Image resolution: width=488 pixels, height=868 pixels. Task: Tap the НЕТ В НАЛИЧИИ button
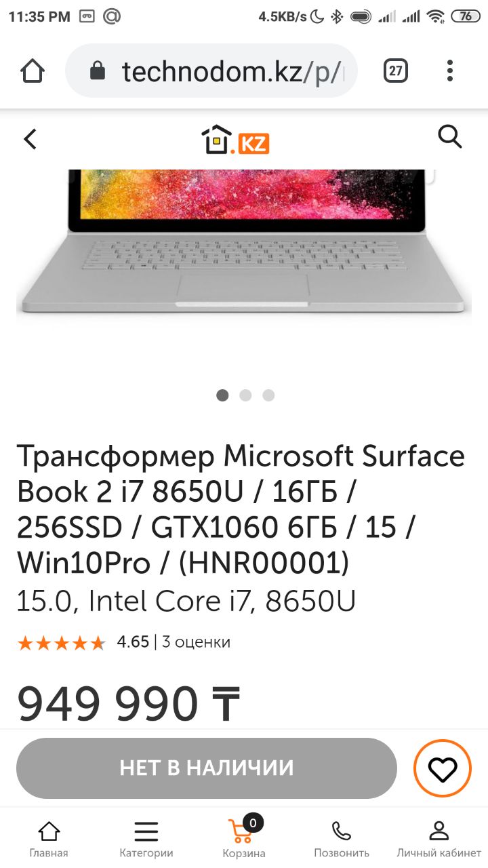coord(207,768)
